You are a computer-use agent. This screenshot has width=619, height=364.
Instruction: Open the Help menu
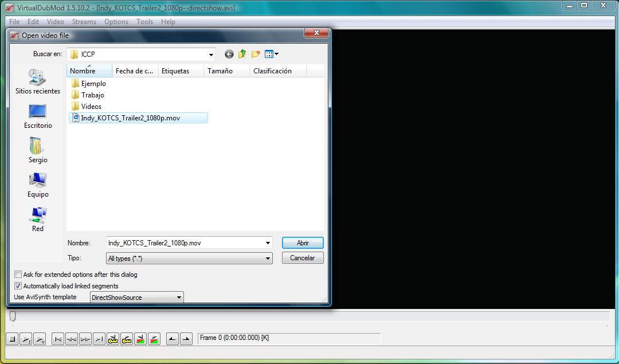pos(168,22)
